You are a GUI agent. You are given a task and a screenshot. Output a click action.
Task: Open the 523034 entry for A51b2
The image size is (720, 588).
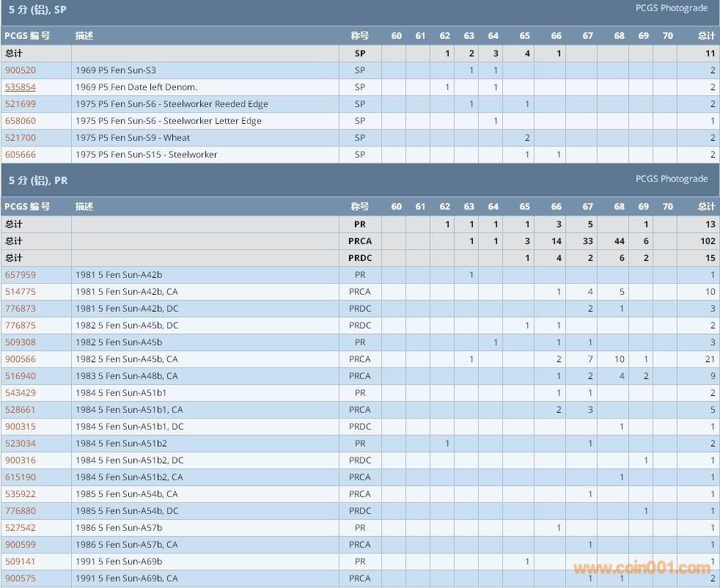pos(21,444)
